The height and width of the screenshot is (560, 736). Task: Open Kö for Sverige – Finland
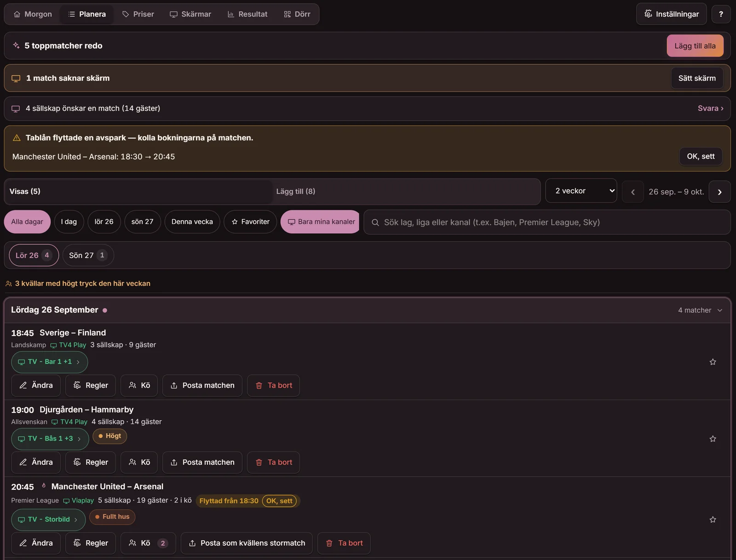click(x=139, y=385)
